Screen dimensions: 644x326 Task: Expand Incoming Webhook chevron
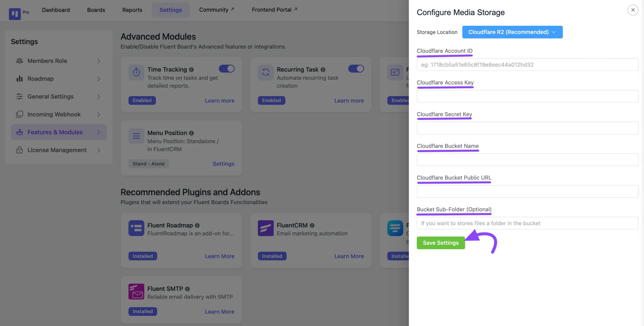point(99,115)
